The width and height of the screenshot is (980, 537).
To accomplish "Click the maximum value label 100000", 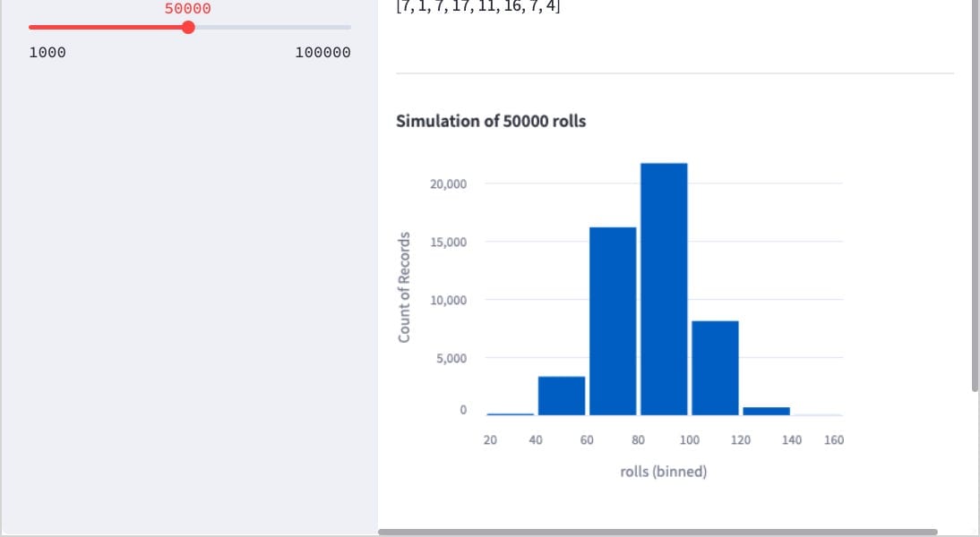I will coord(322,52).
